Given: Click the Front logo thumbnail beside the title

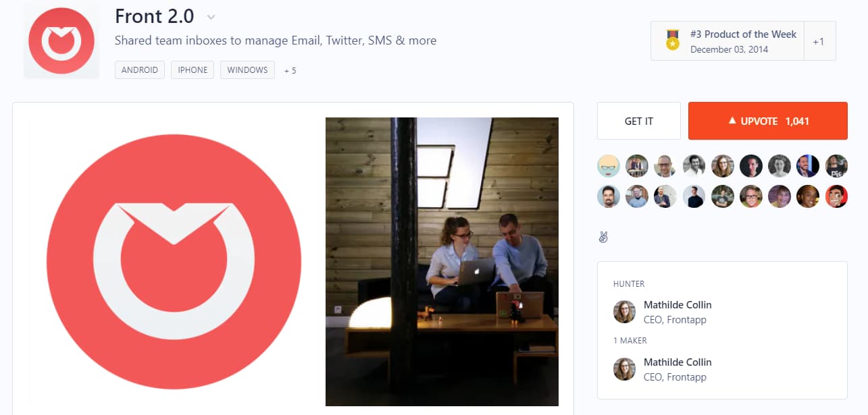Looking at the screenshot, I should point(61,40).
